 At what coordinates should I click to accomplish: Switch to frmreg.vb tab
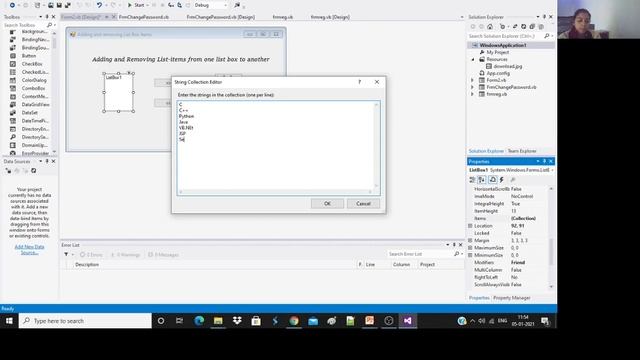[282, 17]
